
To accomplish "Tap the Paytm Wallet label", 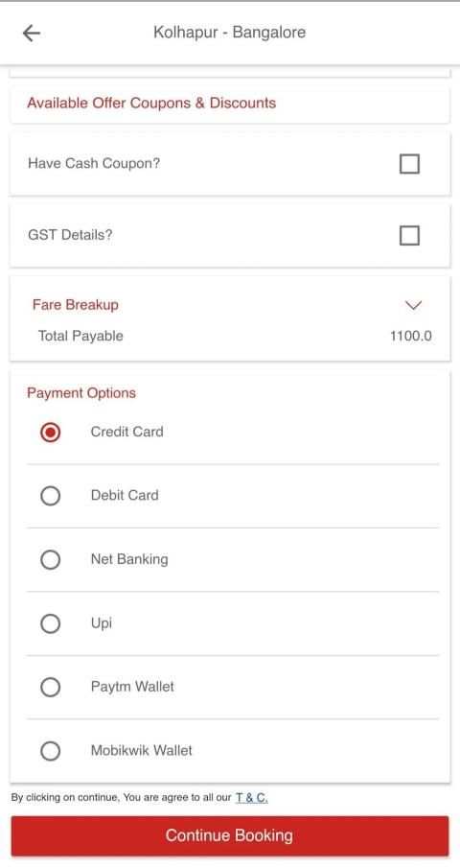I will [132, 687].
